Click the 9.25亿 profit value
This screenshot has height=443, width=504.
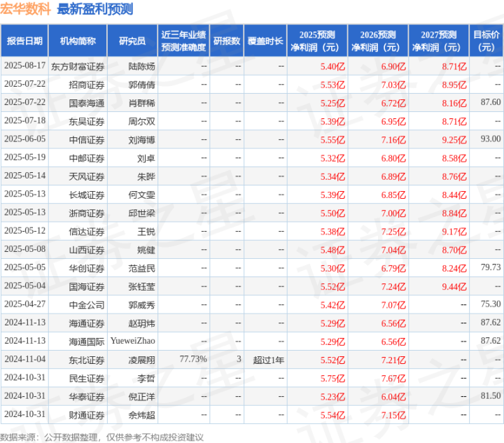[x=454, y=140]
